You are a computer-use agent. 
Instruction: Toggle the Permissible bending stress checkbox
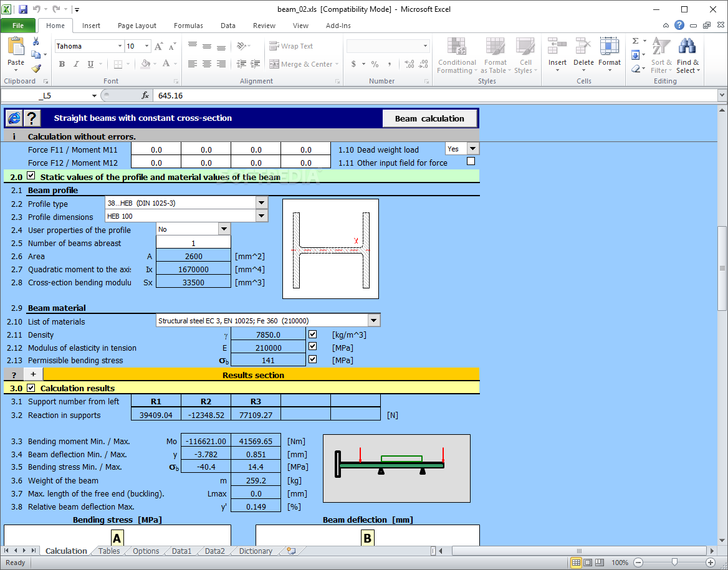313,359
